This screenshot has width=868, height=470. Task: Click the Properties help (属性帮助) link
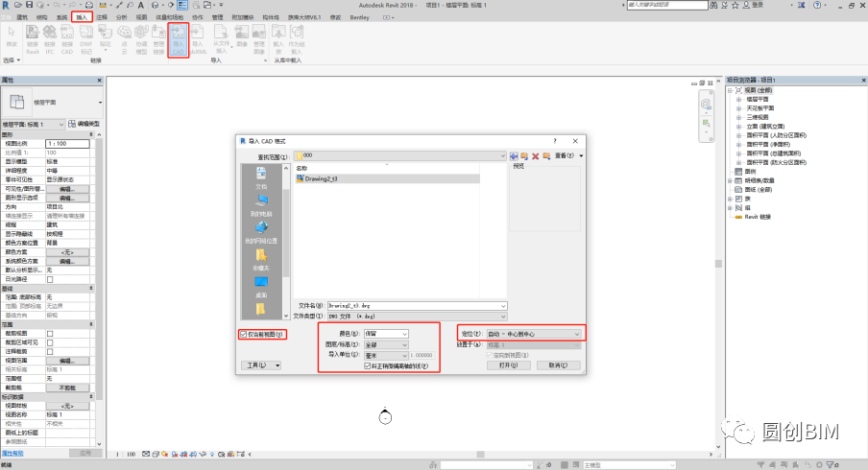[12, 454]
